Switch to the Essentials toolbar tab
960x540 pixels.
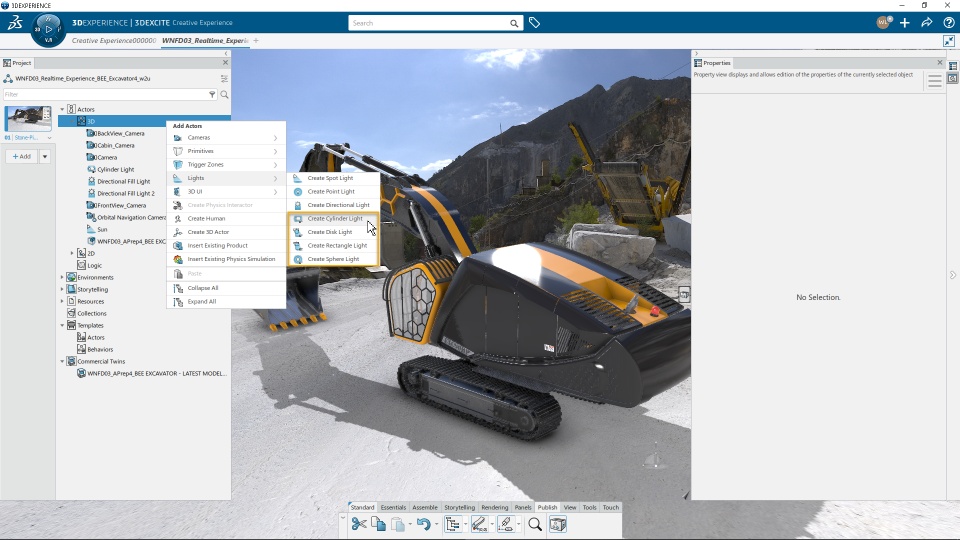point(393,508)
